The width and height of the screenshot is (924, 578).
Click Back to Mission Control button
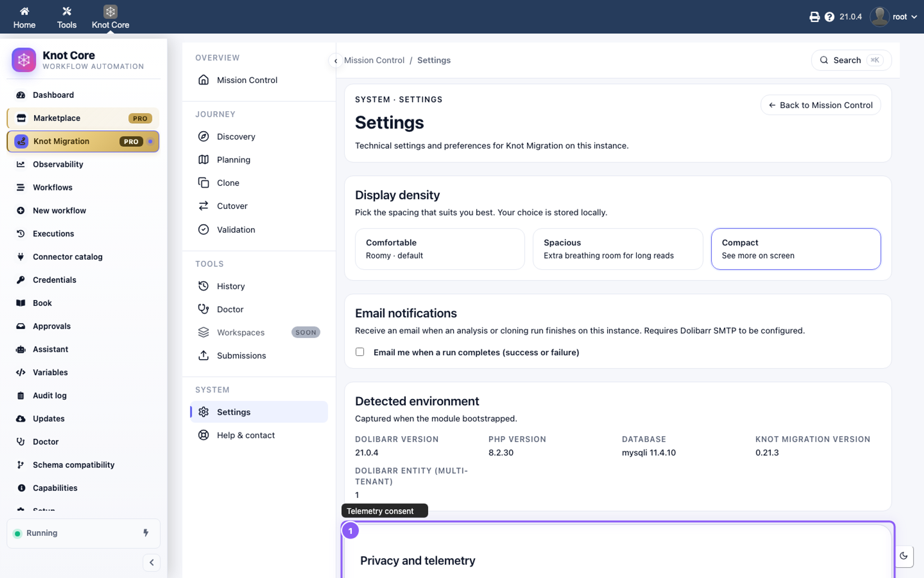tap(820, 105)
